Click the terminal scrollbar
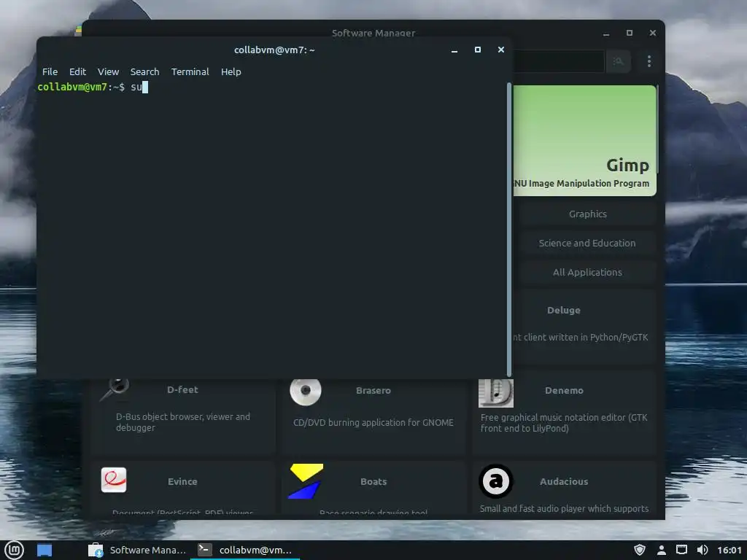This screenshot has width=747, height=560. point(508,230)
